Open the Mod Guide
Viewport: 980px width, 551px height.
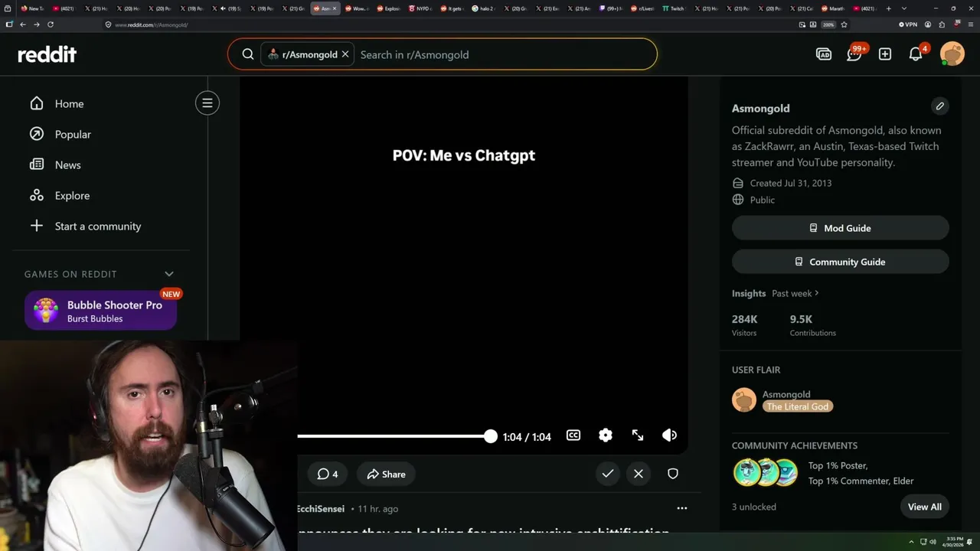click(841, 228)
